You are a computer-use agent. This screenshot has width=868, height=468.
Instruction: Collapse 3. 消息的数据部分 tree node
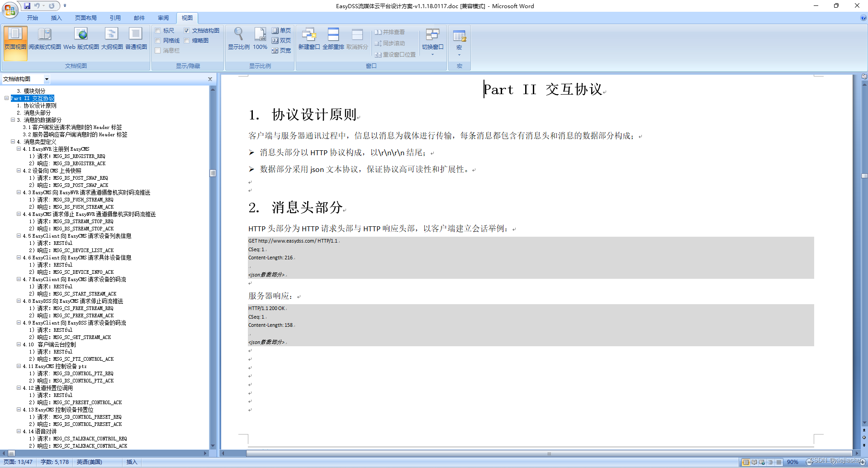pyautogui.click(x=13, y=120)
